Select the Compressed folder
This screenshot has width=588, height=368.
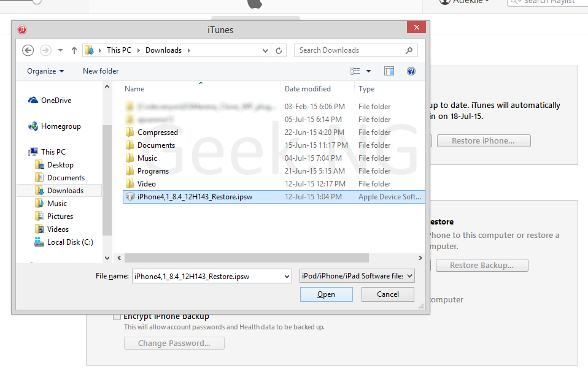coord(274,132)
